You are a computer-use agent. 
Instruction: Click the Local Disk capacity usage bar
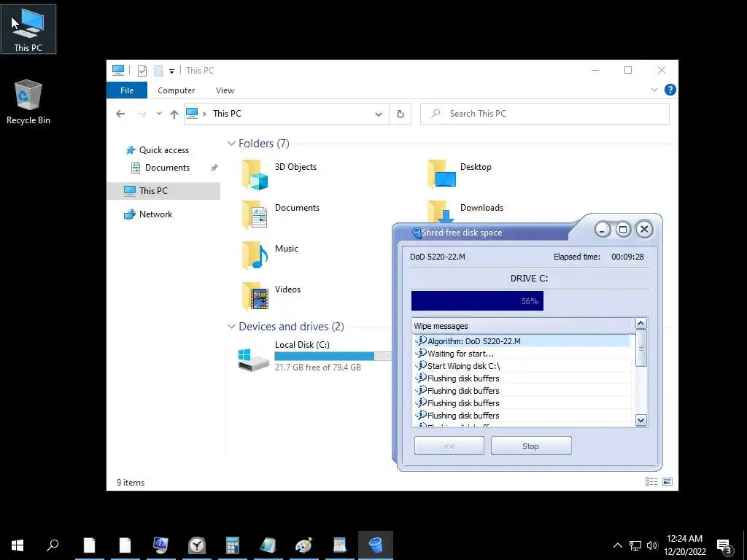pyautogui.click(x=333, y=356)
